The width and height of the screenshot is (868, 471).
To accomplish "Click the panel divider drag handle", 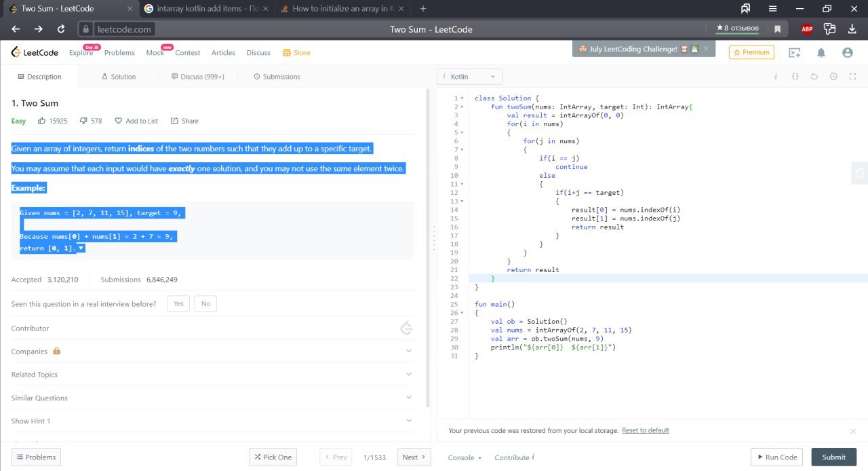I will 433,239.
